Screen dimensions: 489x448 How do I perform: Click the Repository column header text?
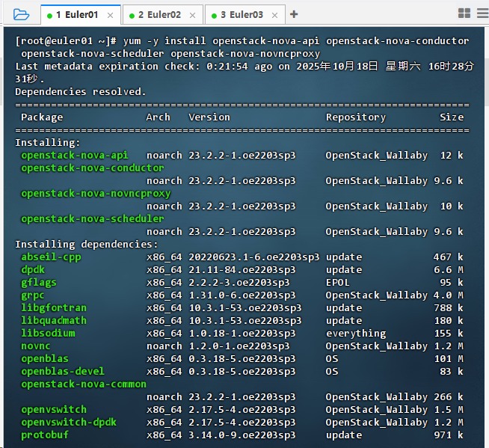[x=355, y=117]
